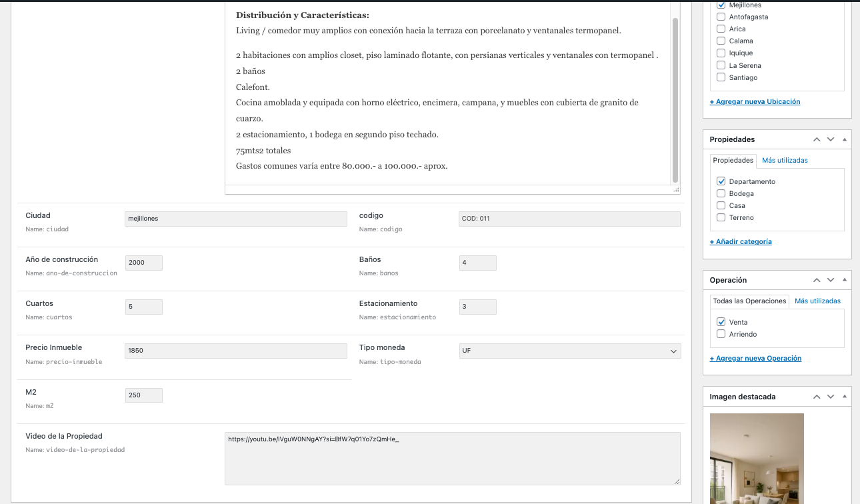Switch to Más utilizadas tab in Propiedades
This screenshot has height=504, width=860.
785,160
